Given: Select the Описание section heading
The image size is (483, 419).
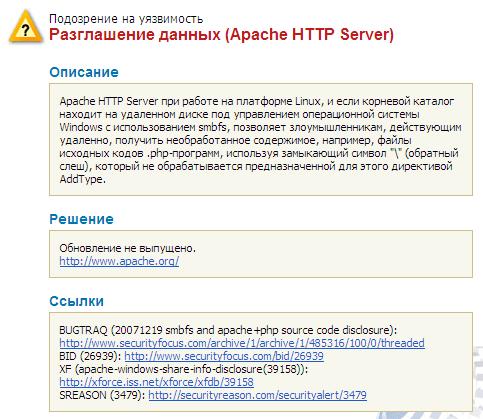Looking at the screenshot, I should click(x=84, y=72).
